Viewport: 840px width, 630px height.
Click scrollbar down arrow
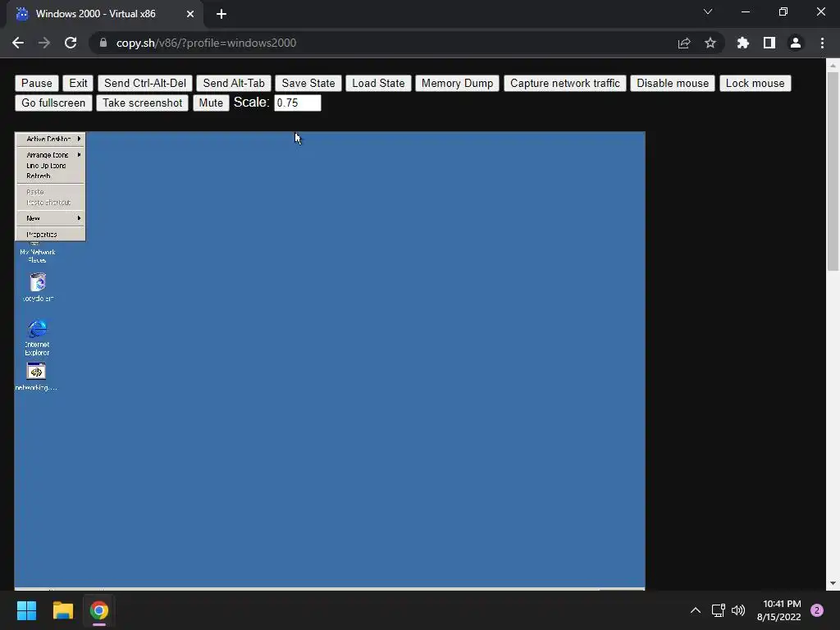click(x=833, y=583)
